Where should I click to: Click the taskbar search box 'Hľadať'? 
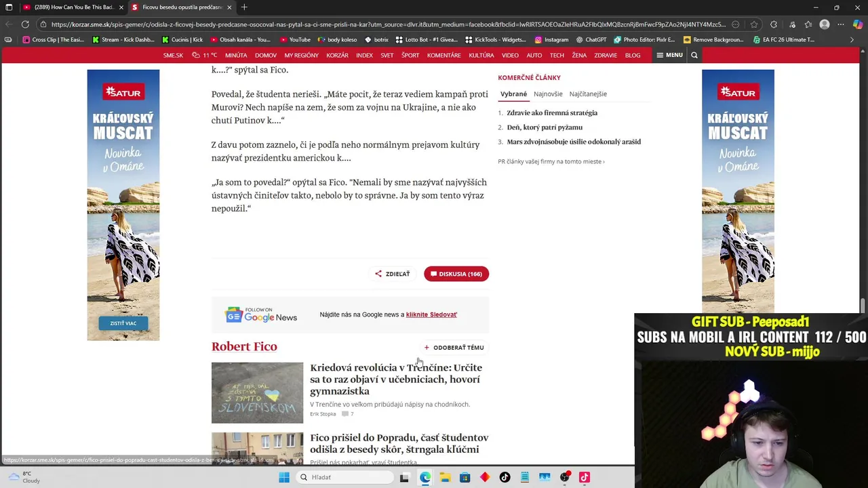(x=346, y=477)
